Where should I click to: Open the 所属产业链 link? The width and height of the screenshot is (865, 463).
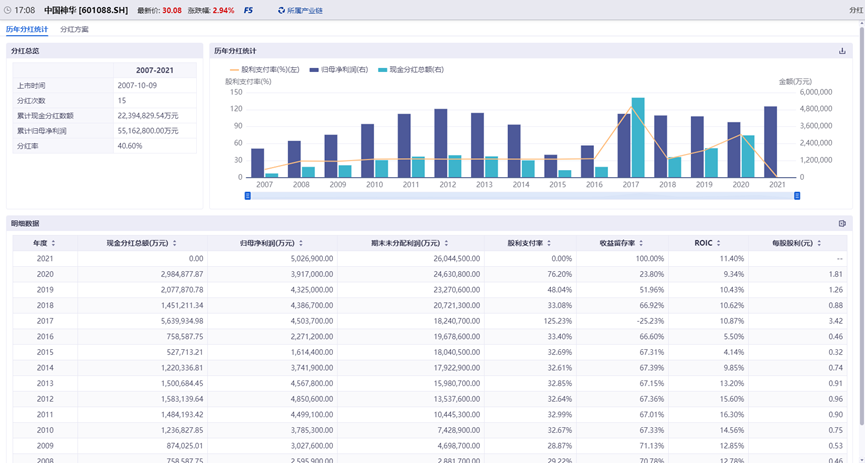tap(304, 10)
